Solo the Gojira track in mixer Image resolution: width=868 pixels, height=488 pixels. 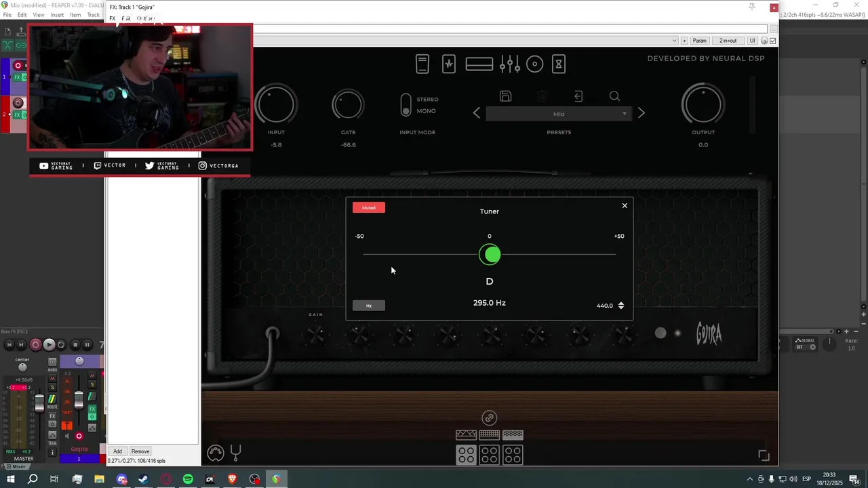(92, 385)
